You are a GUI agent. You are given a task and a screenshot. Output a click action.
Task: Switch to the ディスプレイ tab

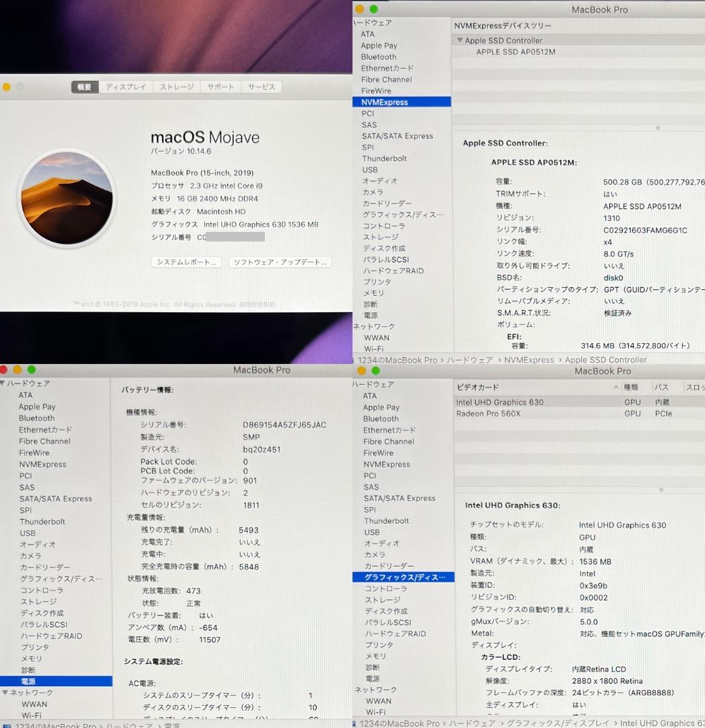pyautogui.click(x=126, y=87)
